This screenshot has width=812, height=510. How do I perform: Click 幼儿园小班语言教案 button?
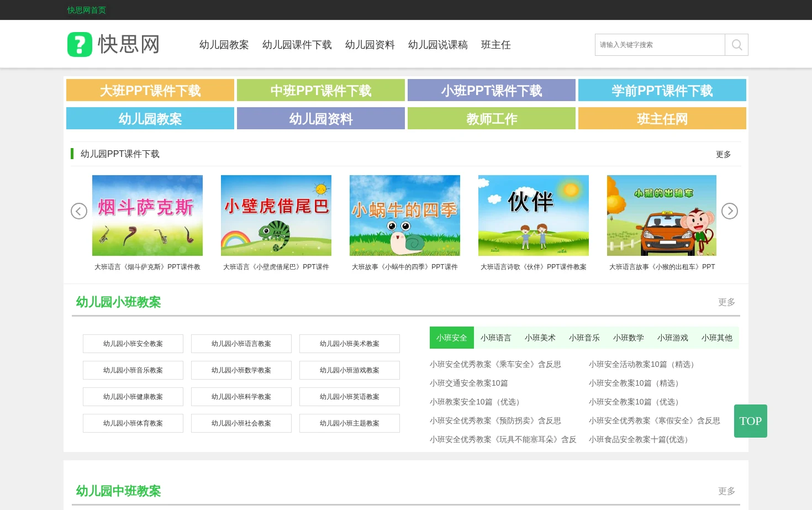pos(241,344)
